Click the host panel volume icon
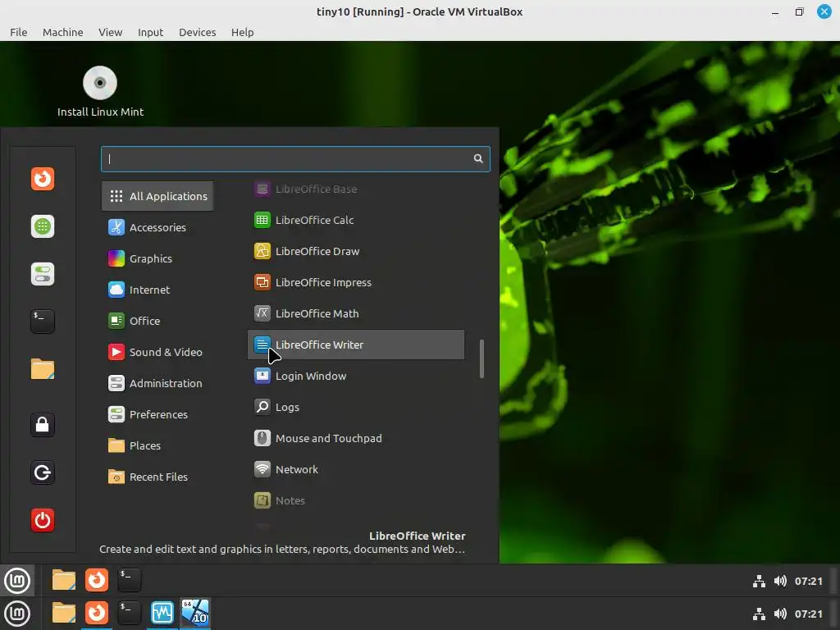Screen dimensions: 840x630 pos(780,614)
